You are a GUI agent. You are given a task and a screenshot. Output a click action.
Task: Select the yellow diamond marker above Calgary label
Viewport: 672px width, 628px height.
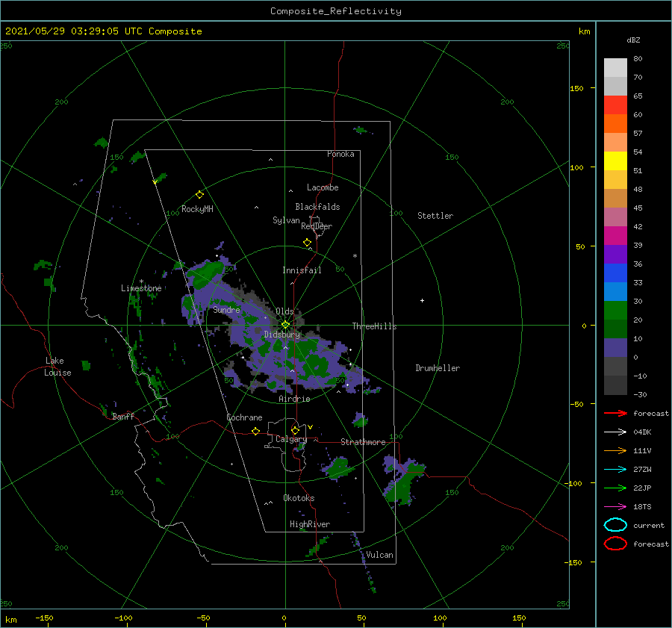pos(295,430)
